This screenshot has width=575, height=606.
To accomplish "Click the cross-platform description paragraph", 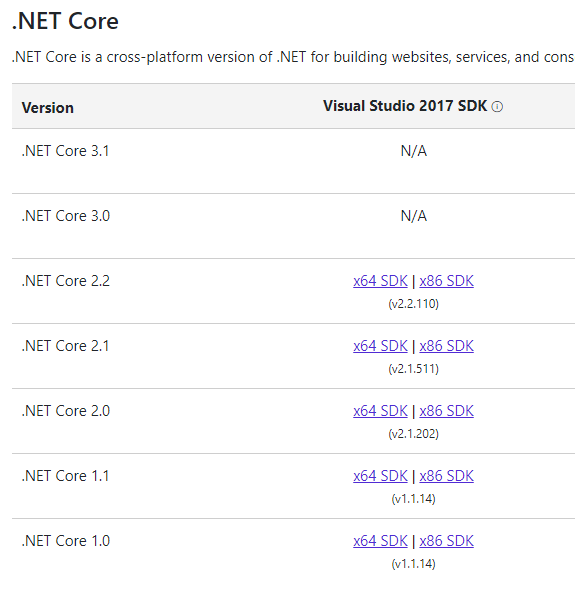I will click(293, 57).
